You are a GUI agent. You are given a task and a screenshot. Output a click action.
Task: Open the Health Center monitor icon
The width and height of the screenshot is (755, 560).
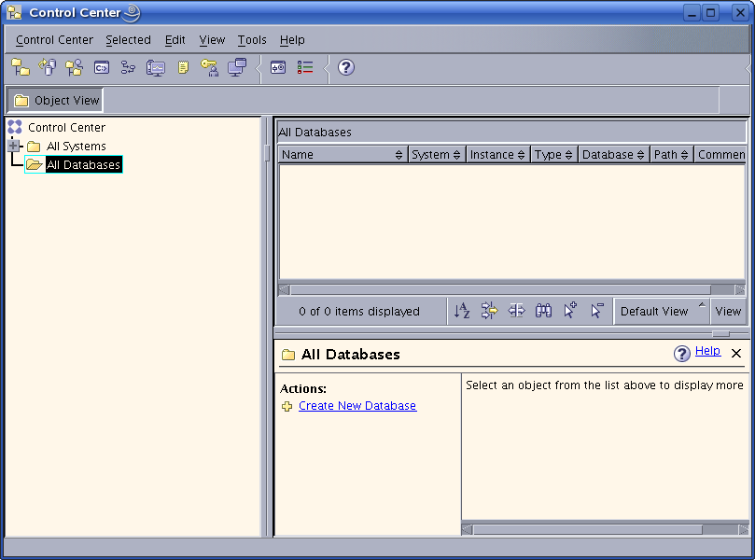tap(156, 68)
